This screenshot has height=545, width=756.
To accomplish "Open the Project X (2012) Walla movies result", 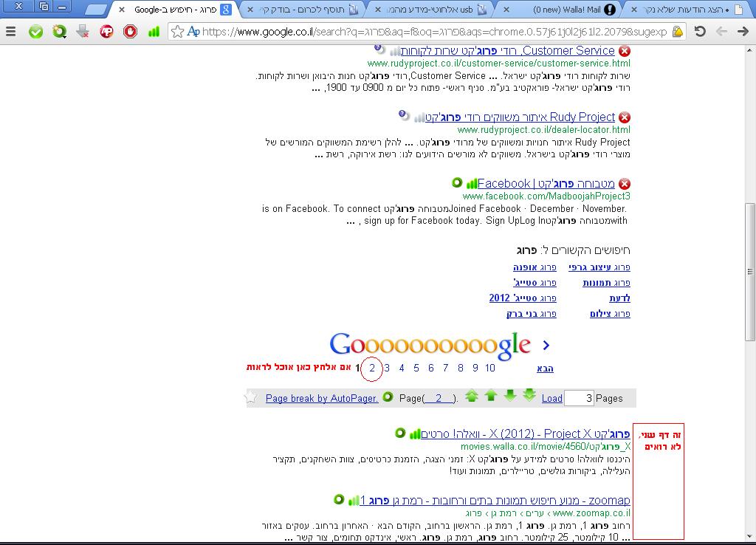I will (x=525, y=433).
